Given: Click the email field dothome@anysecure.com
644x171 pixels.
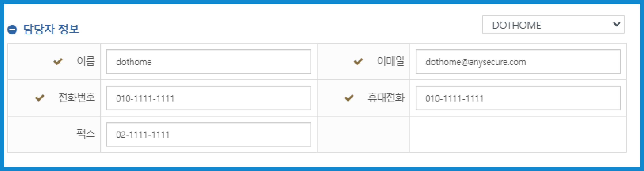Looking at the screenshot, I should pos(518,62).
